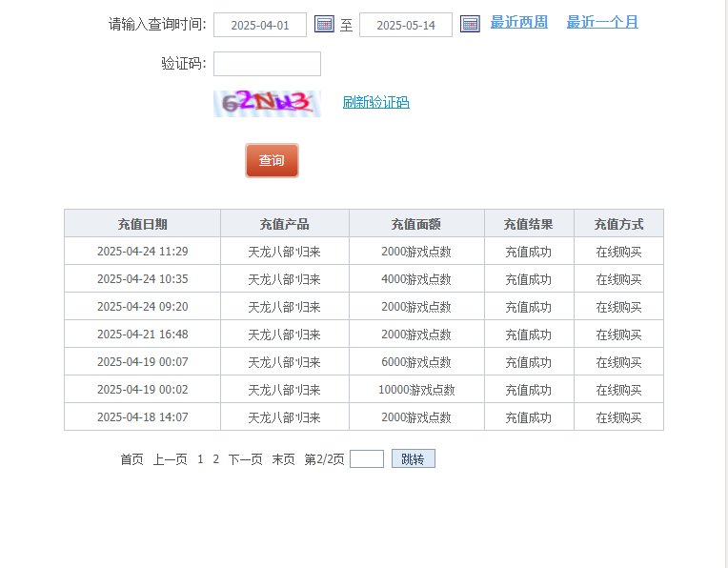Select date cell 2025-04-19 00:02

[x=143, y=390]
